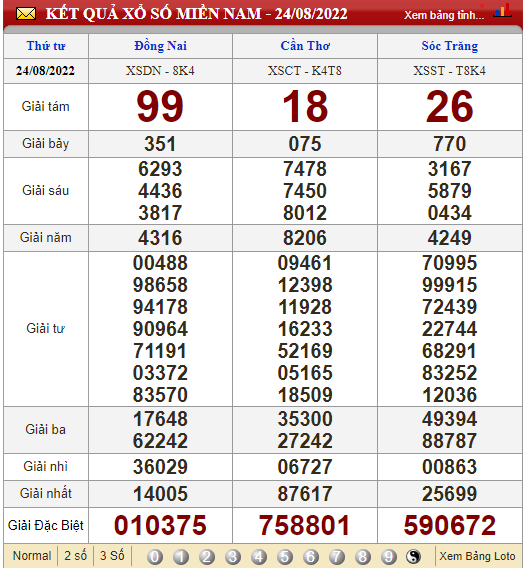Select Sóc Trăng eighth prize 26
The height and width of the screenshot is (568, 523).
[x=449, y=106]
